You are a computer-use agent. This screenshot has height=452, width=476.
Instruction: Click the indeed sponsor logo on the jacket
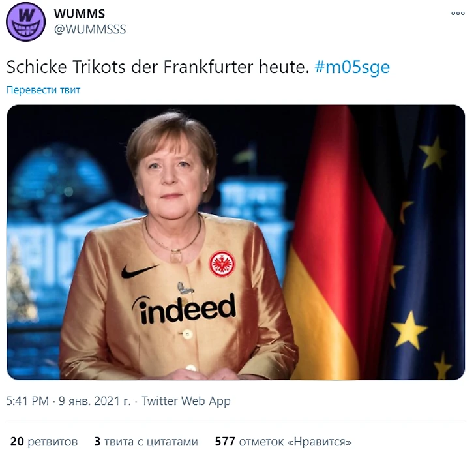click(185, 308)
